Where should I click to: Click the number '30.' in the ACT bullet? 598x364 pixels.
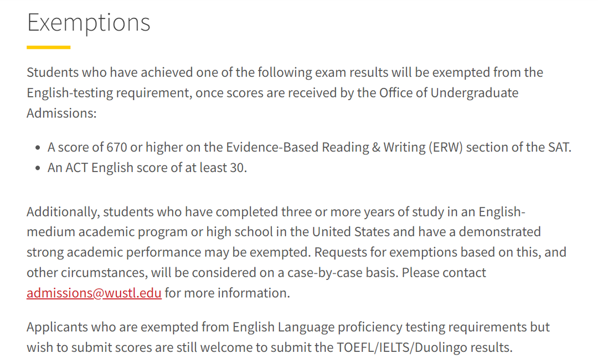click(238, 167)
